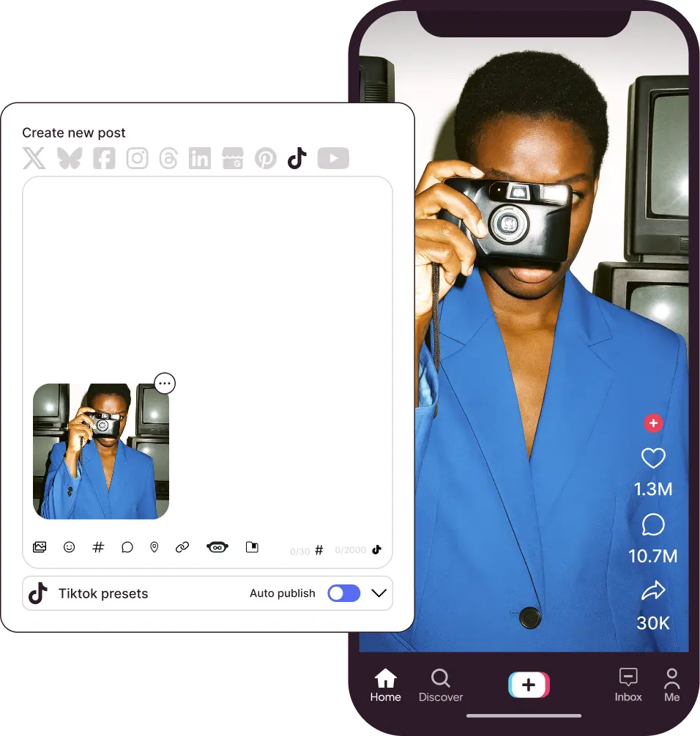Go to the Discover tab
Screen dimensions: 700x736
pos(441,685)
